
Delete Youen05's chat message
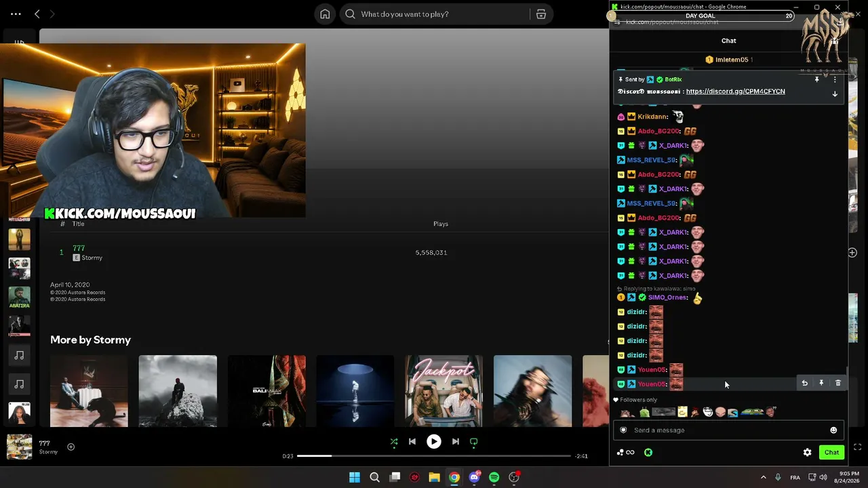838,384
